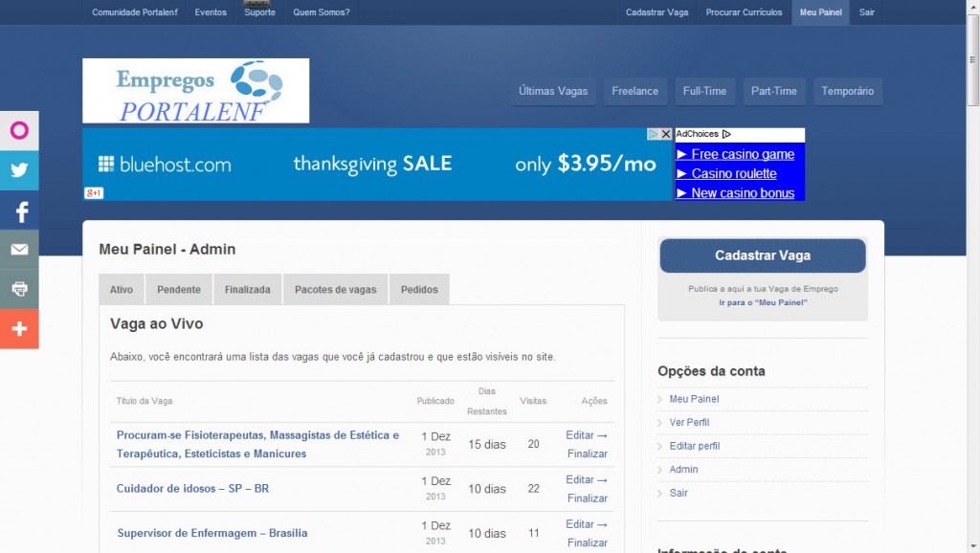
Task: Click the pink circle share icon
Action: click(x=19, y=130)
